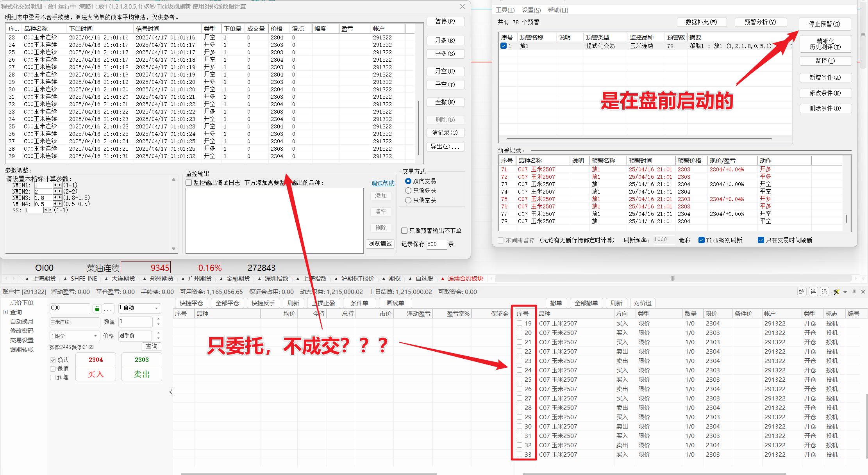Screen dimensions: 868x475
Task: Enable the 预埋 checkbox
Action: click(x=53, y=377)
